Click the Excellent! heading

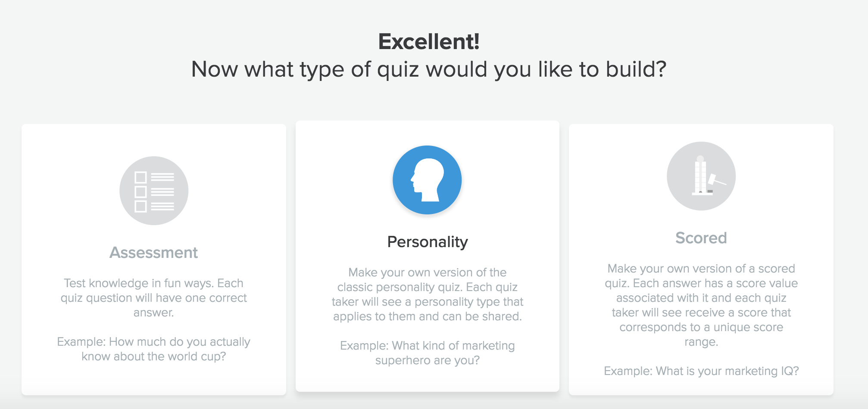(429, 42)
